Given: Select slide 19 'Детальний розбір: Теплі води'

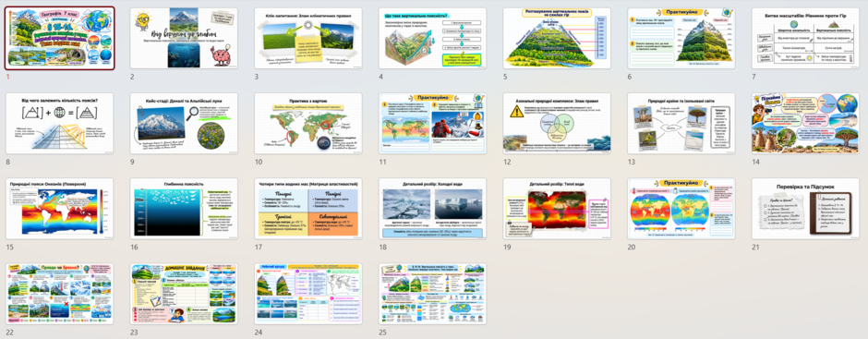Looking at the screenshot, I should [557, 209].
